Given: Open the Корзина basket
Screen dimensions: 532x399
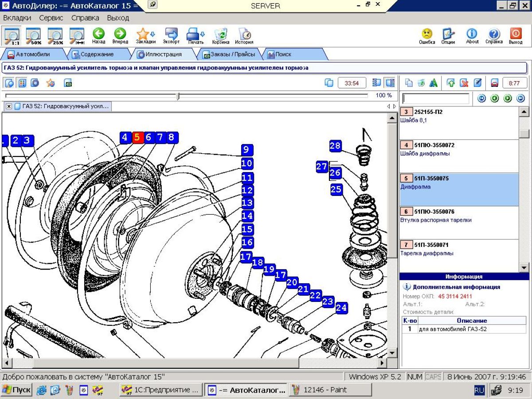Looking at the screenshot, I should click(x=220, y=35).
